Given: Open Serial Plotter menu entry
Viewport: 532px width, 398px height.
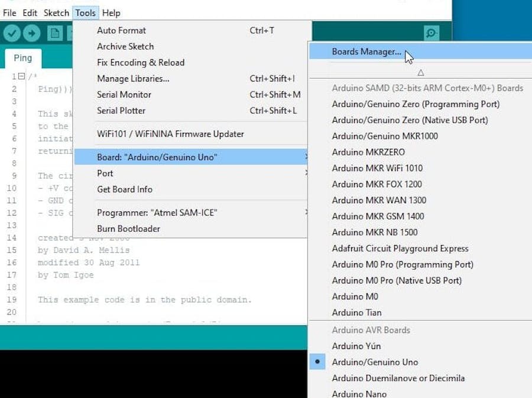Looking at the screenshot, I should (x=190, y=110).
